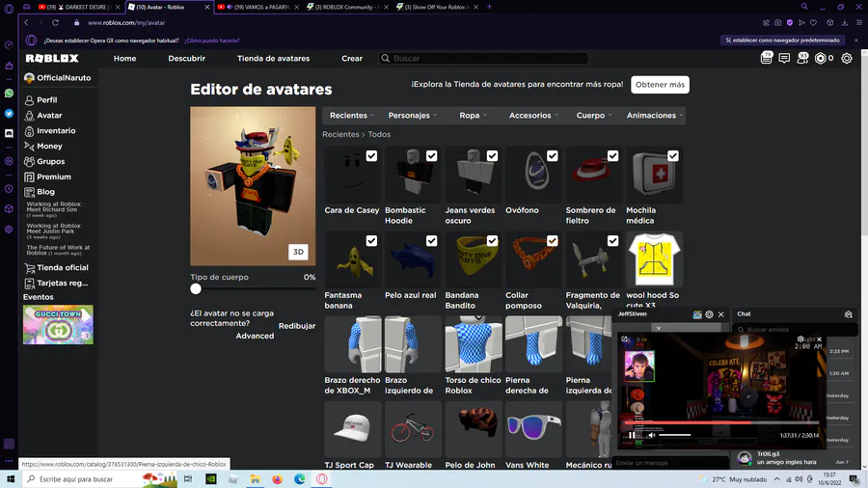This screenshot has height=488, width=868.
Task: Open WhatsApp in Opera GX sidebar
Action: tap(9, 94)
